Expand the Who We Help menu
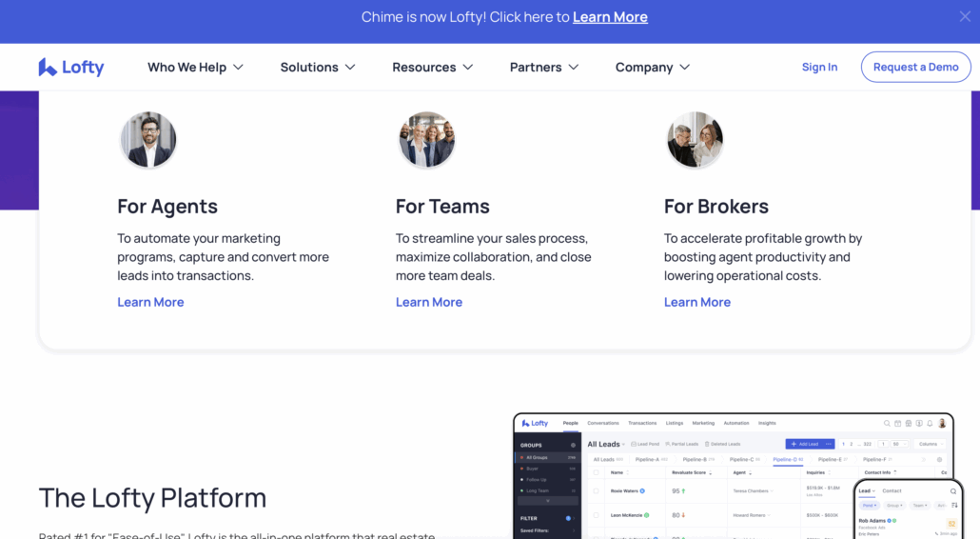Image resolution: width=980 pixels, height=539 pixels. (195, 67)
